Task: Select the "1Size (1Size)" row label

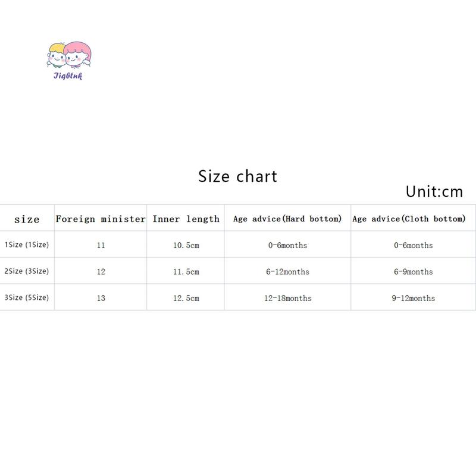Action: [27, 245]
